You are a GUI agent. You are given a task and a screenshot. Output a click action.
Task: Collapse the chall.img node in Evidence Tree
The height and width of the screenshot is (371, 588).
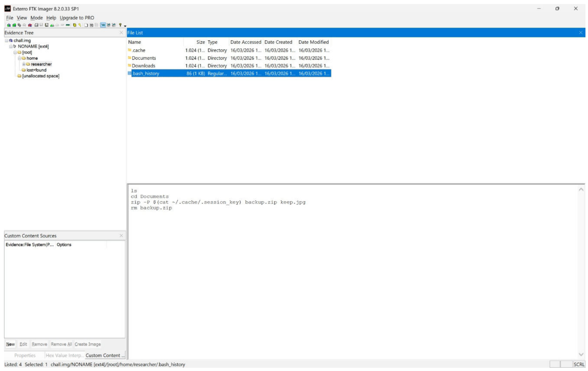[x=7, y=41]
